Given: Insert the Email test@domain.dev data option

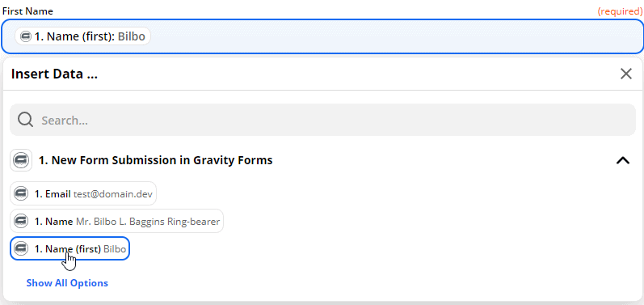Looking at the screenshot, I should point(83,193).
